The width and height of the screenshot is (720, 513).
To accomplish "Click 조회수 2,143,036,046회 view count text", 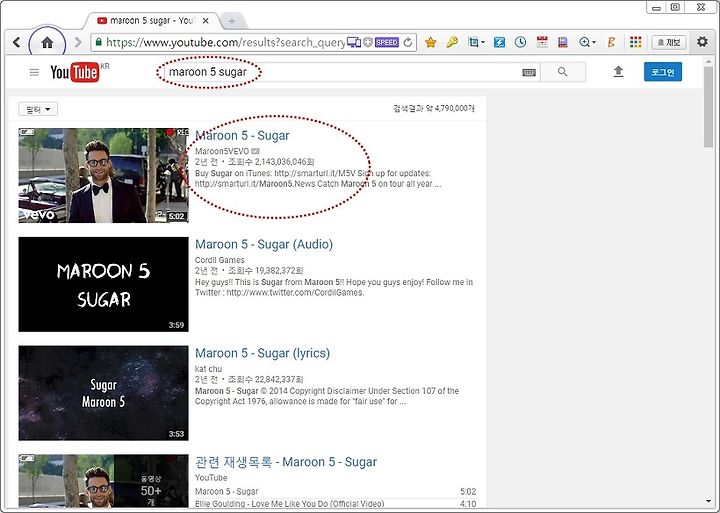I will click(x=271, y=162).
